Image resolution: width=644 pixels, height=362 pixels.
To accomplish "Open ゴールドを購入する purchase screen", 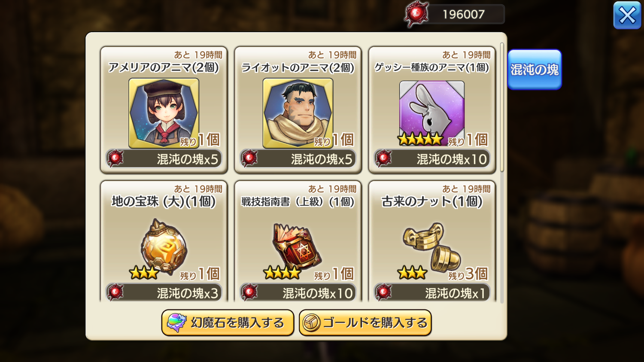I will pyautogui.click(x=365, y=323).
